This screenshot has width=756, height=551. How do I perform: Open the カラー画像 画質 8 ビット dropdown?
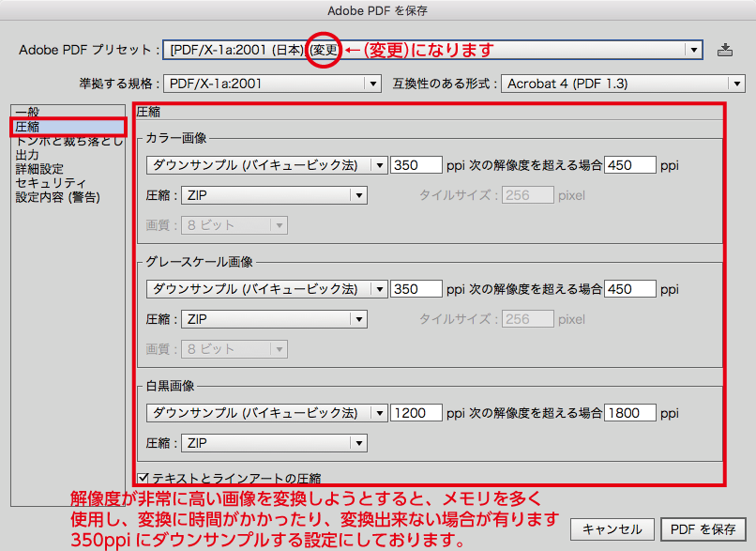click(x=234, y=225)
